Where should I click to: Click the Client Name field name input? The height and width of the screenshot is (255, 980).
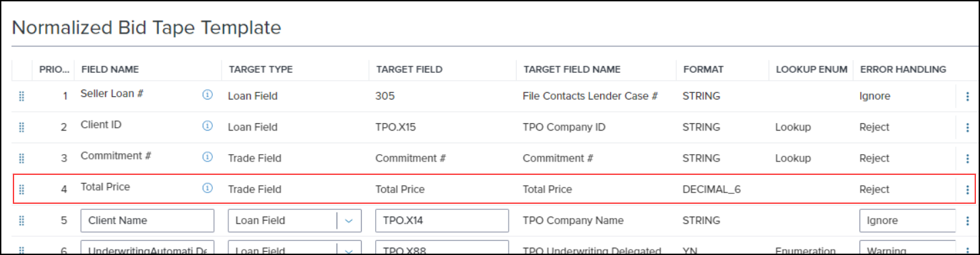(148, 221)
